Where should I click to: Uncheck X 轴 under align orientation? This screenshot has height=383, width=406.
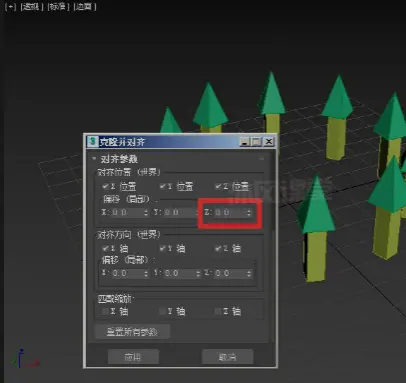(105, 248)
